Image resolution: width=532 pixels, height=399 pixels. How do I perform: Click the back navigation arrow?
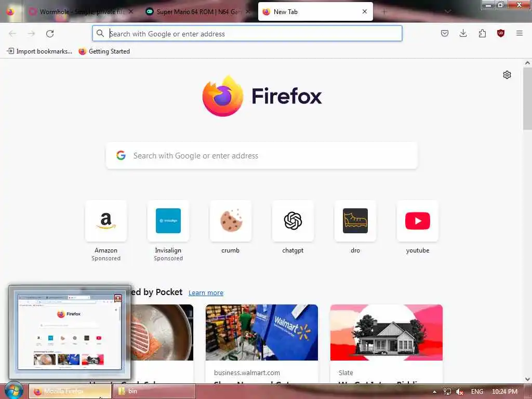pyautogui.click(x=12, y=34)
